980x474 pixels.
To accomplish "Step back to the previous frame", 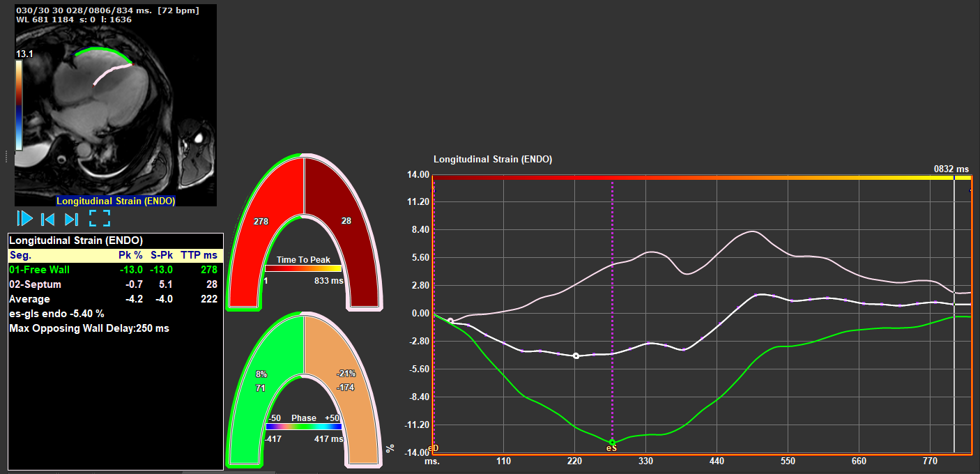I will (x=47, y=219).
